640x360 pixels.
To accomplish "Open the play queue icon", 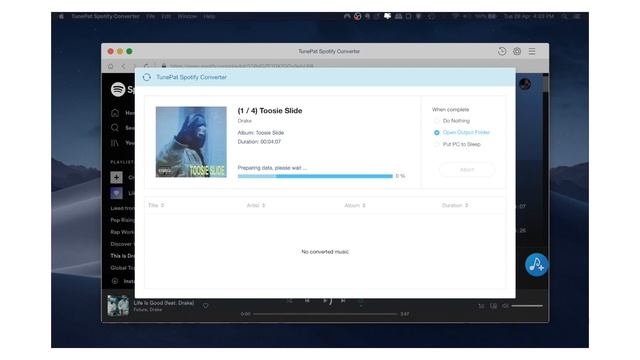I will pyautogui.click(x=481, y=306).
